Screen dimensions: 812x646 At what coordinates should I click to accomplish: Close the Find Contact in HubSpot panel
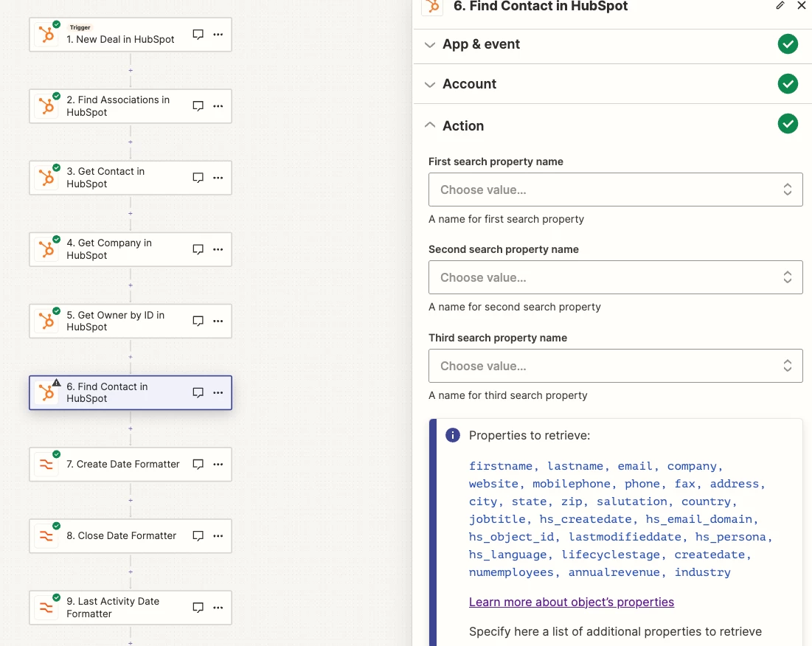(801, 6)
